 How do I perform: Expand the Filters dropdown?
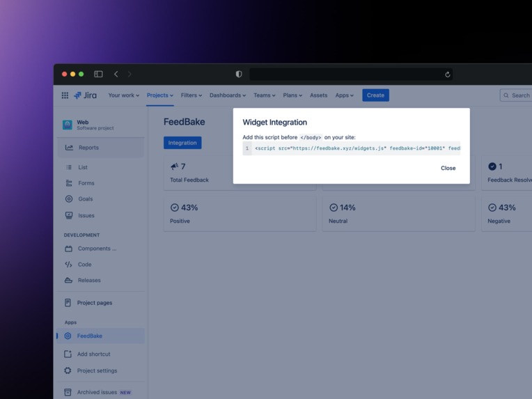coord(191,95)
